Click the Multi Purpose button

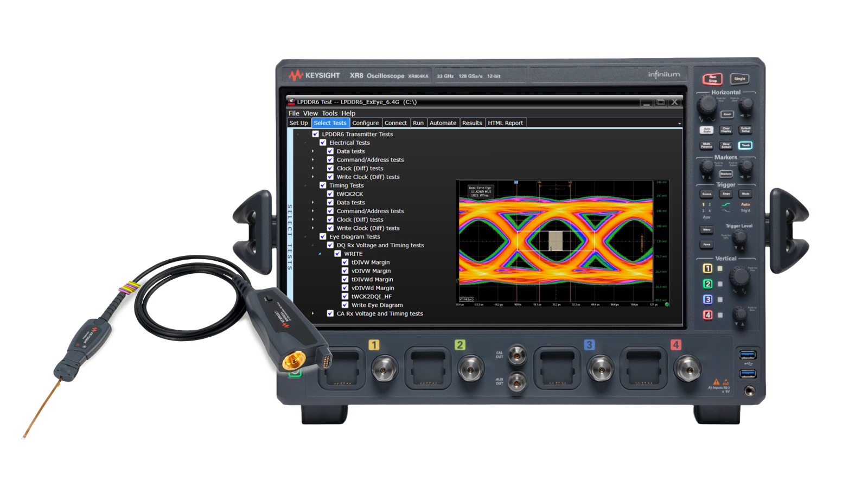706,145
